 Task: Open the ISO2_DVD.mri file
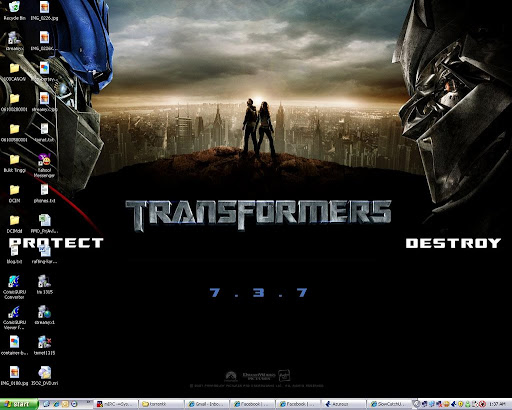pyautogui.click(x=44, y=376)
